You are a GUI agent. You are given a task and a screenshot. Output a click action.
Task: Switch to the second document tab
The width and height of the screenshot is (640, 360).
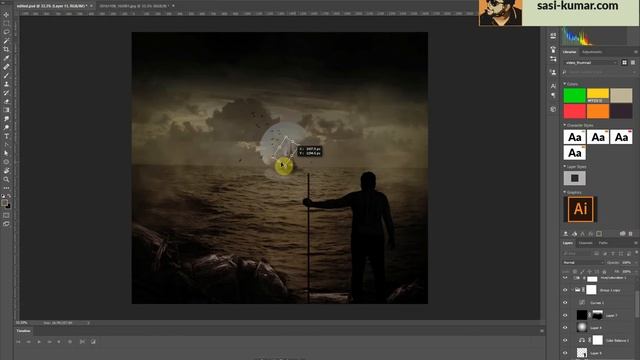click(x=133, y=6)
